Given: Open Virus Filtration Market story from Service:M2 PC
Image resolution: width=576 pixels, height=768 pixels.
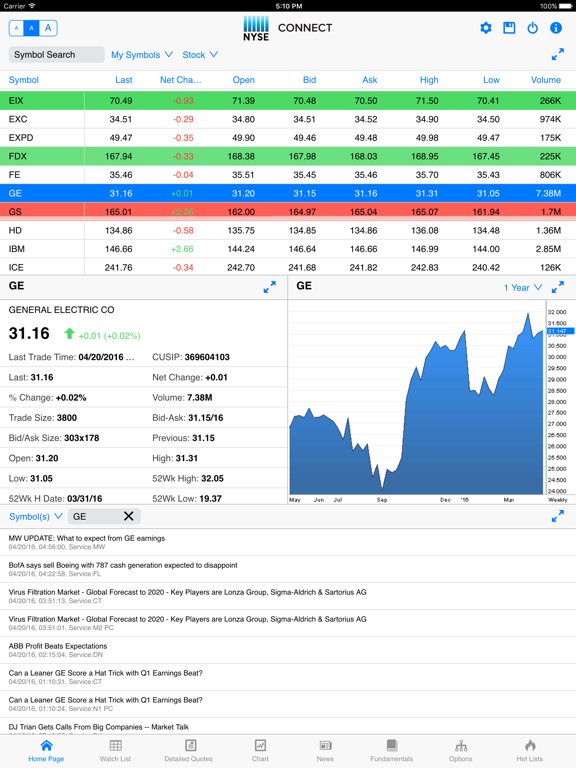Looking at the screenshot, I should tap(288, 623).
